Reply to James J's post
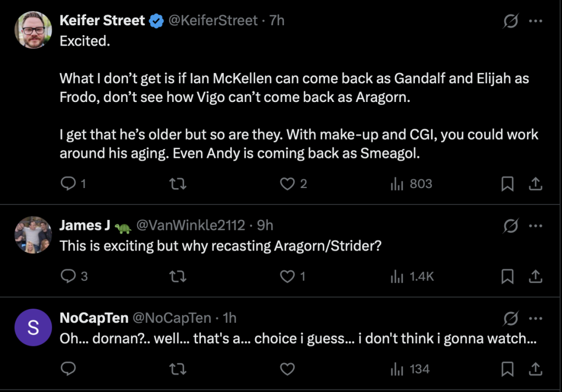Screen dimensions: 562x392 68,277
